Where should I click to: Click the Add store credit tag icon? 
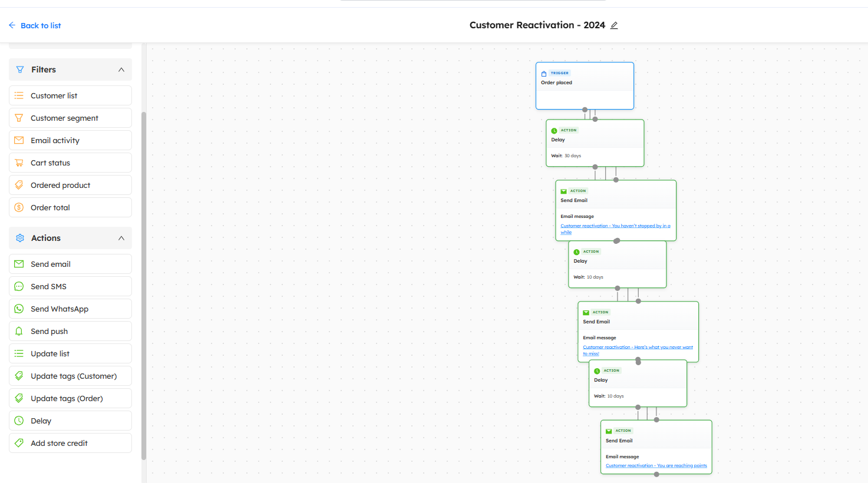click(x=19, y=443)
